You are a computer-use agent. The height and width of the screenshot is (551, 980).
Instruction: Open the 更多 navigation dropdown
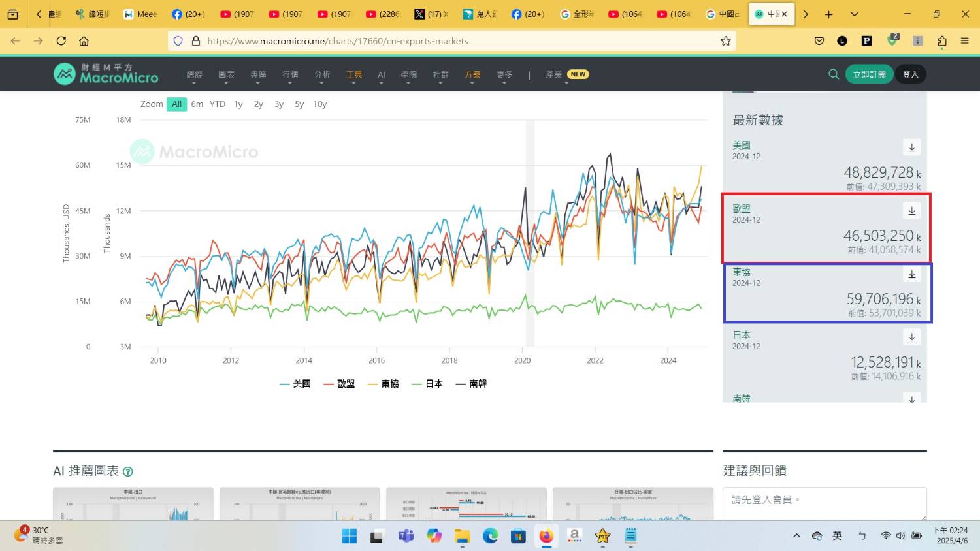click(x=504, y=75)
